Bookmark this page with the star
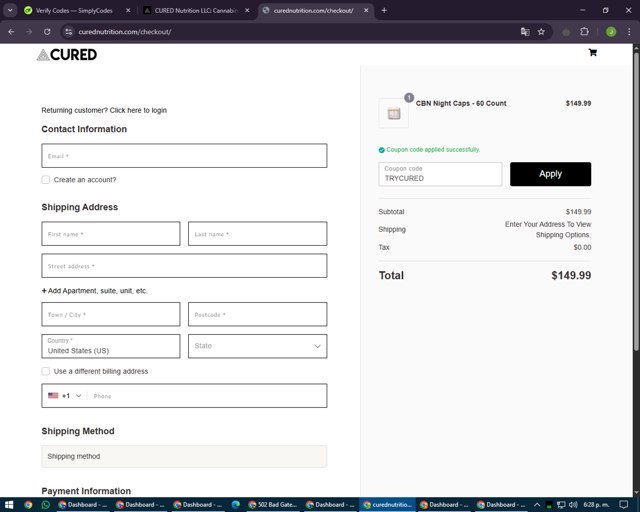 [541, 32]
